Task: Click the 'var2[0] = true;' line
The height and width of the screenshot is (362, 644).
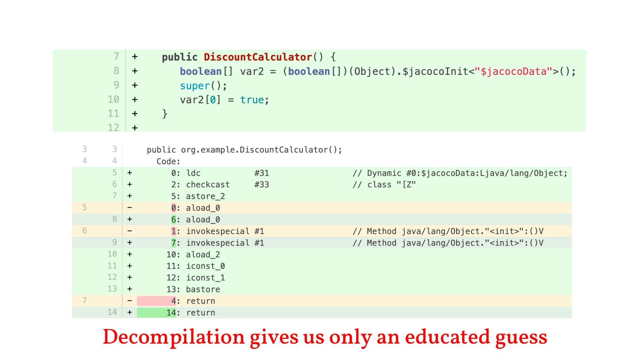Action: (224, 100)
